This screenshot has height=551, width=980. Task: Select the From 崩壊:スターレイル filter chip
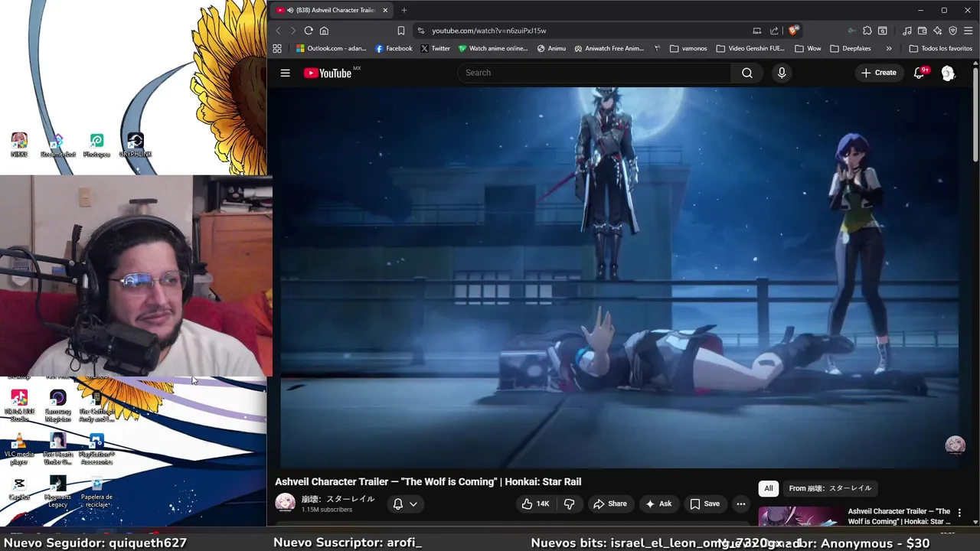click(830, 488)
